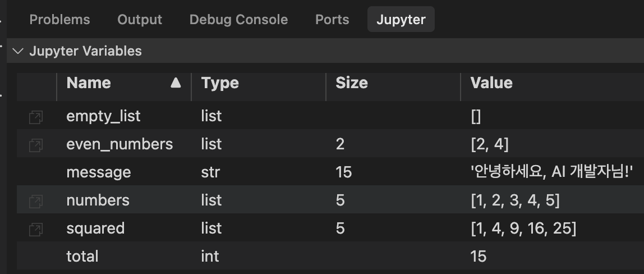Select the Jupyter tab
The image size is (644, 274).
pyautogui.click(x=401, y=19)
